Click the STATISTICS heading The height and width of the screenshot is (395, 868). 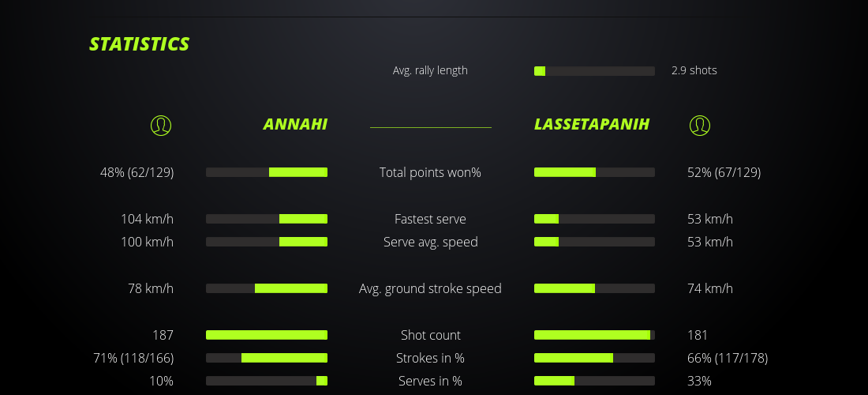pyautogui.click(x=140, y=44)
